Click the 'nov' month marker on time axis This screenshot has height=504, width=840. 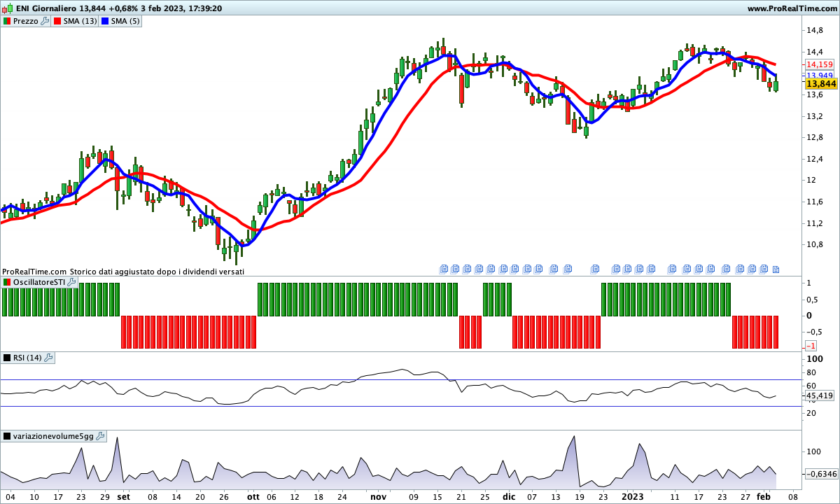click(378, 496)
